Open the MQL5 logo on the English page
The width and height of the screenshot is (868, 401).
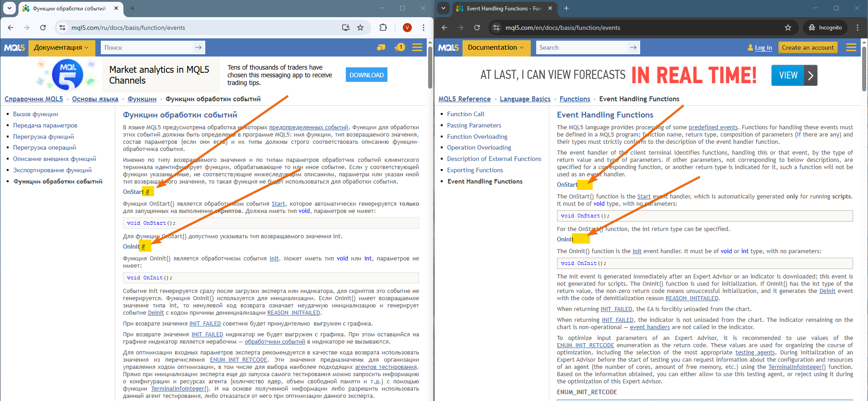pos(448,47)
